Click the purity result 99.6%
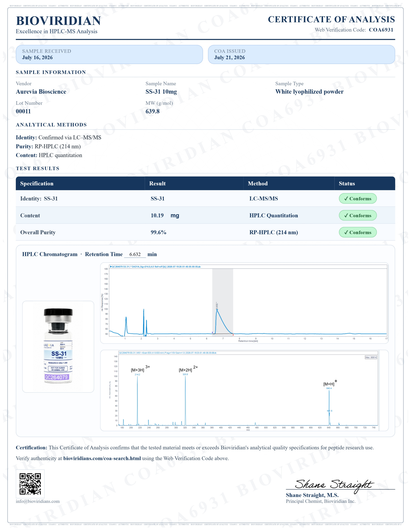The image size is (411, 532). pyautogui.click(x=158, y=232)
